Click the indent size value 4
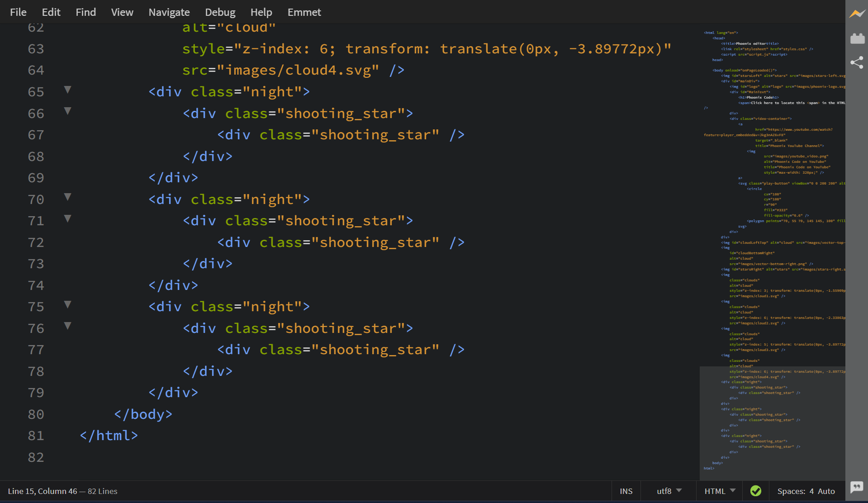This screenshot has height=503, width=868. tap(811, 491)
